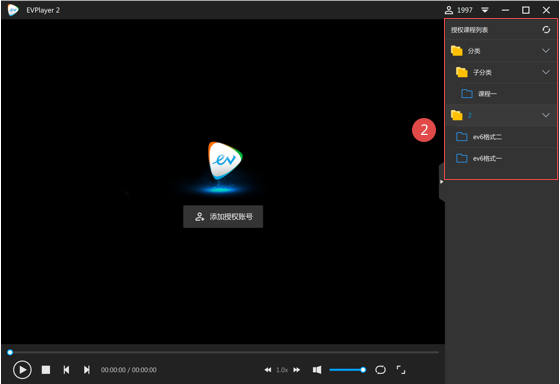
Task: Speed up playback with fast-forward arrows
Action: click(x=296, y=370)
